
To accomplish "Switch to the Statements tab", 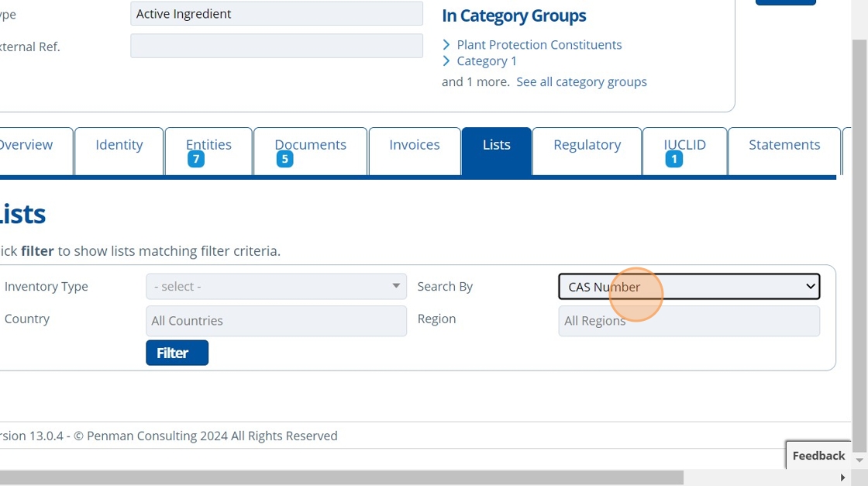I will click(x=784, y=145).
